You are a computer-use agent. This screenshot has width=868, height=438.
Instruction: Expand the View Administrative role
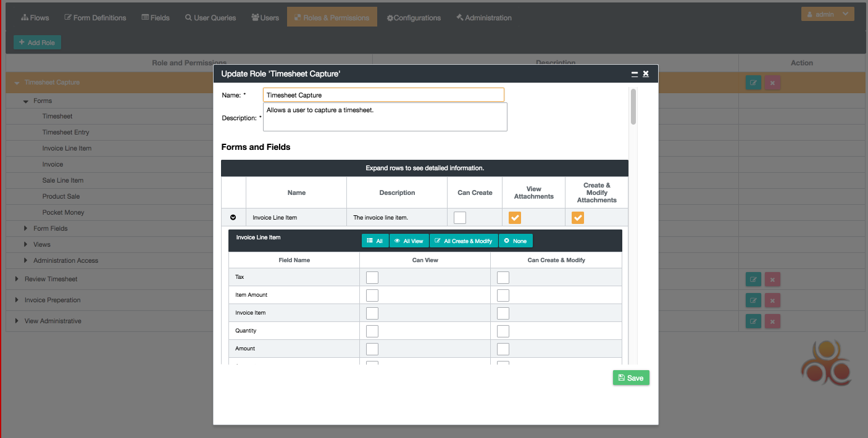coord(17,321)
